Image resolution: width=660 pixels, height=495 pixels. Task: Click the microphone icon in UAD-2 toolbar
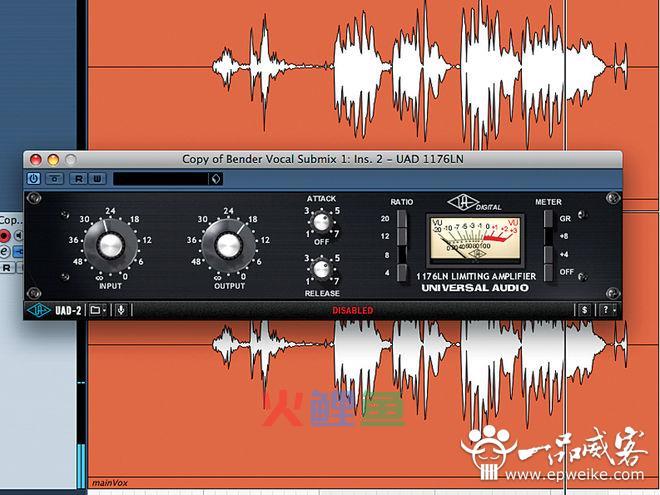pyautogui.click(x=121, y=311)
